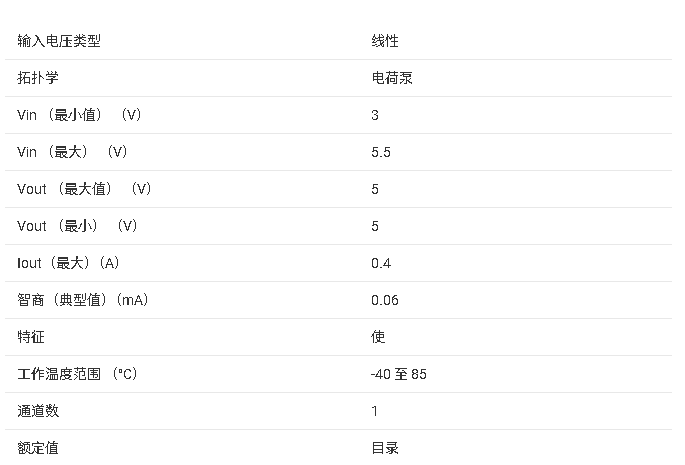Select the 5.5 value for Vin maximum
Viewport: 685px width, 465px height.
381,152
